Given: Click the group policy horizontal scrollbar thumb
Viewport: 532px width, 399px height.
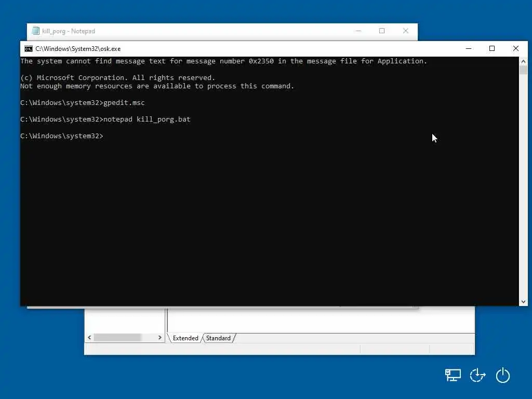Looking at the screenshot, I should [x=117, y=338].
